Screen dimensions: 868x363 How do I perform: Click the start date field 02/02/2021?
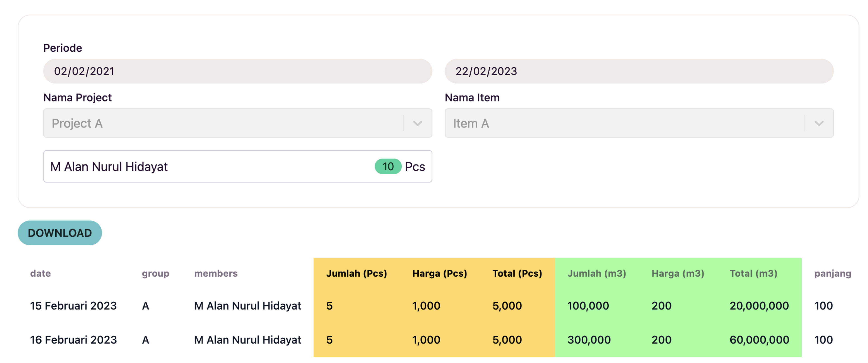(x=238, y=71)
